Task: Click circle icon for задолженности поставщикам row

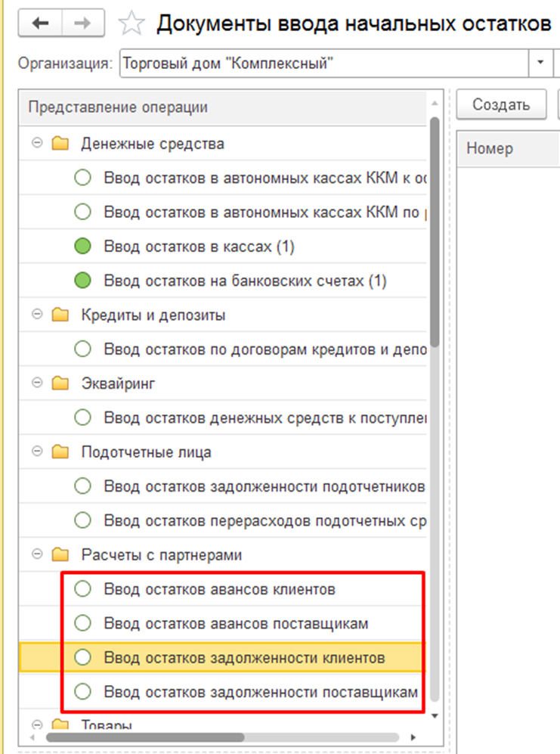Action: (x=82, y=692)
